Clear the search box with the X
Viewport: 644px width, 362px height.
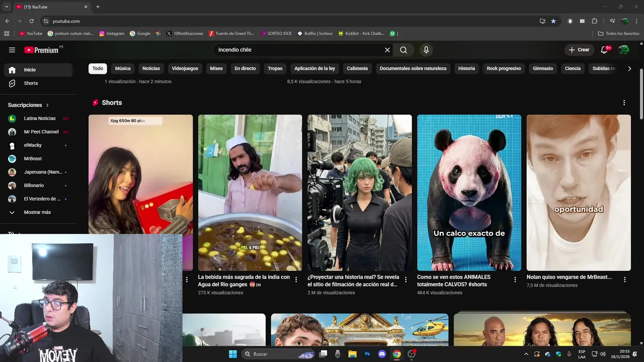387,50
